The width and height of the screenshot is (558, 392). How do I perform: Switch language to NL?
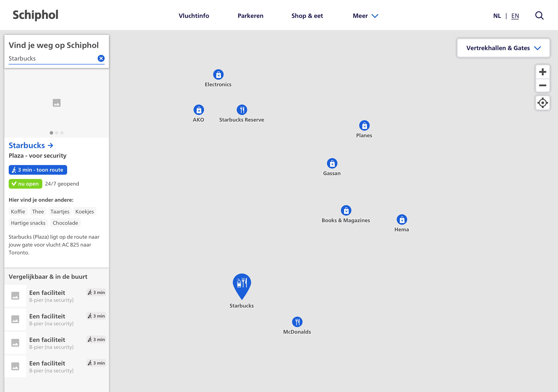[x=497, y=16]
